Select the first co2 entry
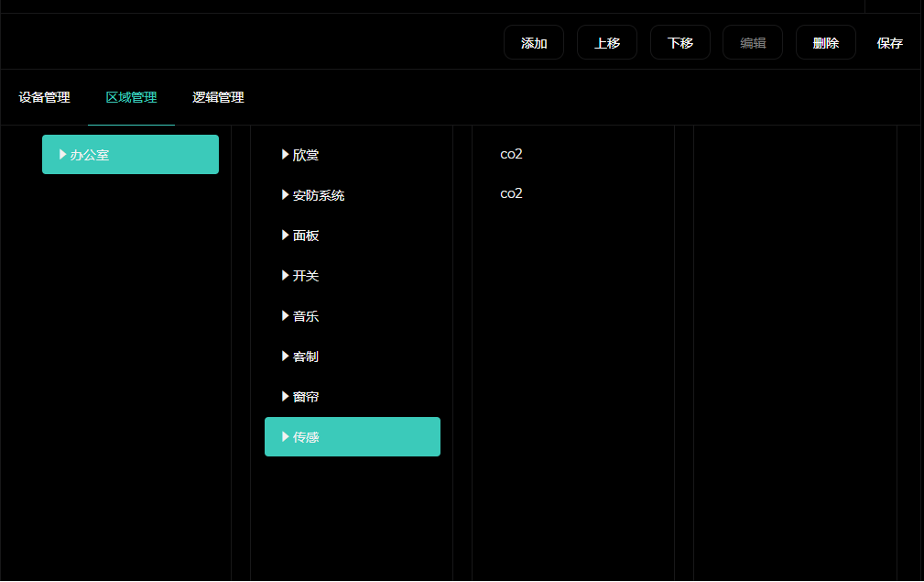Screen dimensions: 924x582 click(511, 154)
